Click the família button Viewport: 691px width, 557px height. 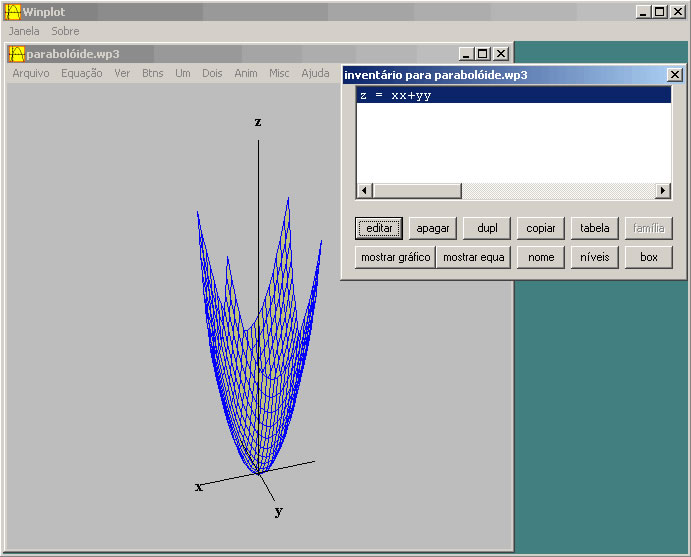coord(649,228)
